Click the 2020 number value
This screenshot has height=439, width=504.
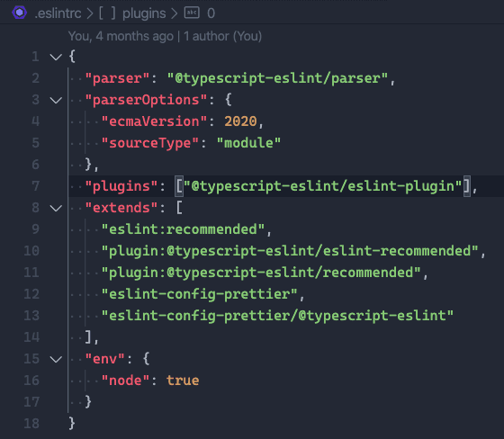click(240, 121)
